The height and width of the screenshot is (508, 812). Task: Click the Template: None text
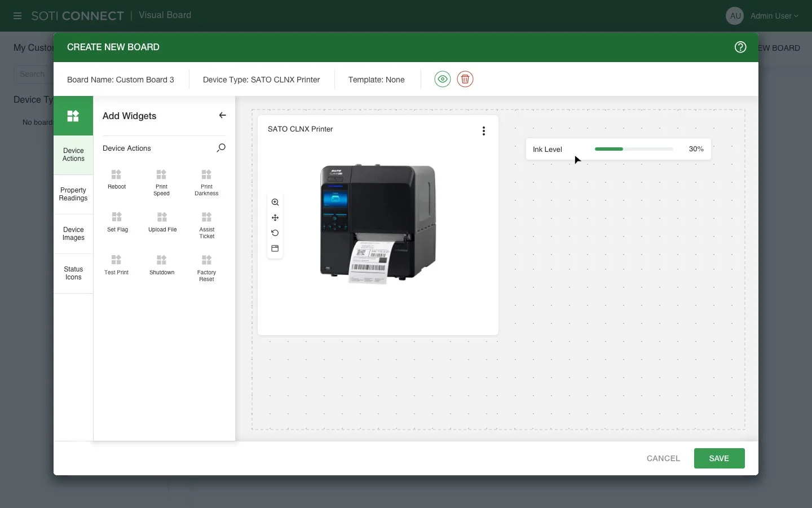(x=376, y=80)
